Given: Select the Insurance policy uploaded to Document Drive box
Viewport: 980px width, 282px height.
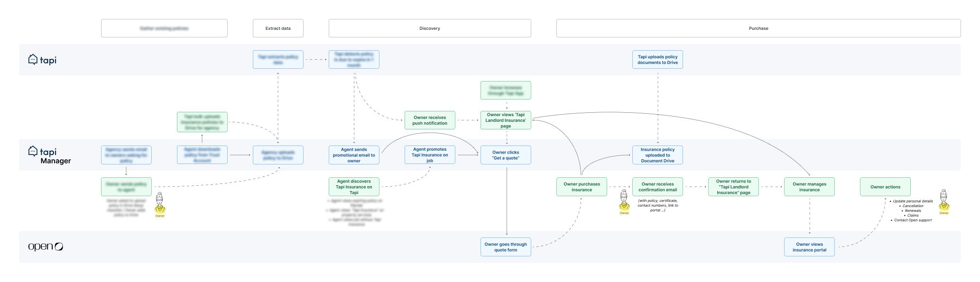Looking at the screenshot, I should click(657, 155).
